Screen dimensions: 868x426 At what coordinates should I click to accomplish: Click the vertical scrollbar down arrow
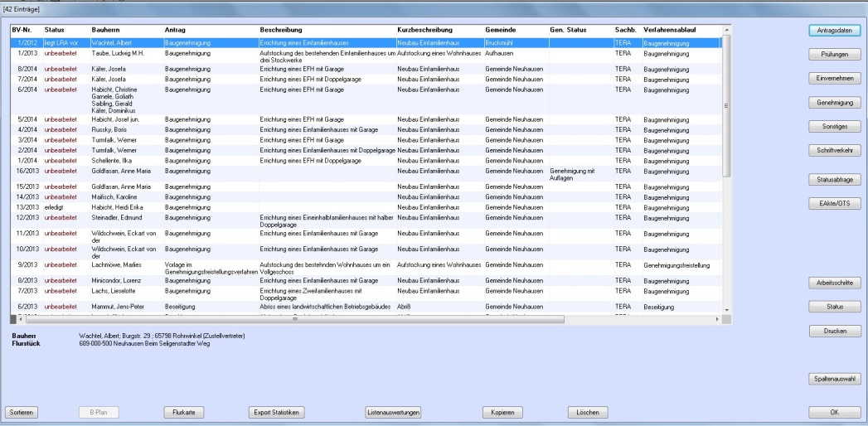click(x=727, y=308)
